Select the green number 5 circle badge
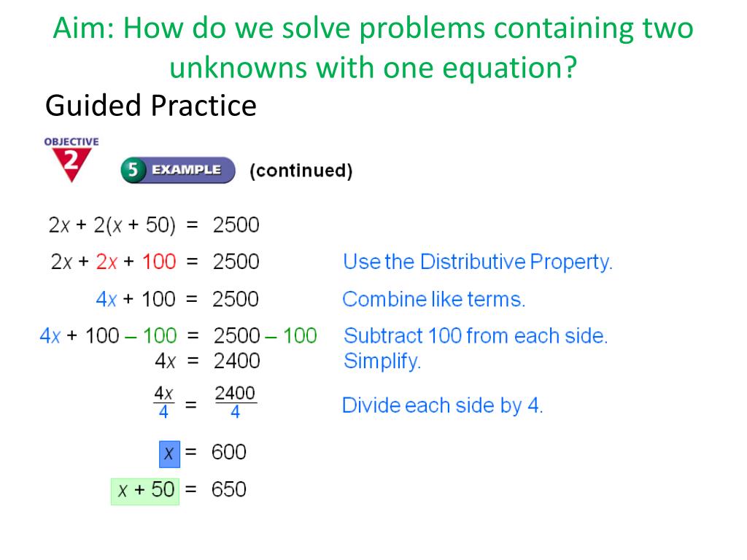747x560 pixels. tap(133, 170)
